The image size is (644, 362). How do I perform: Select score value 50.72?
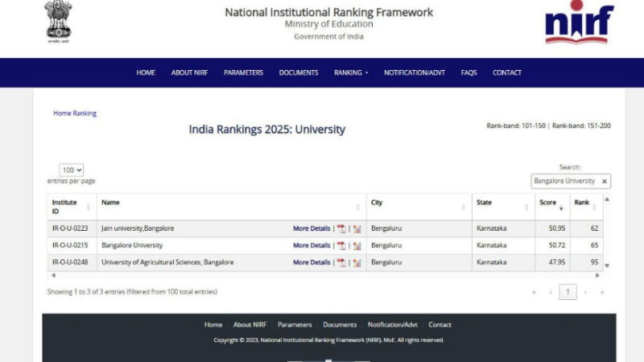[x=557, y=245]
